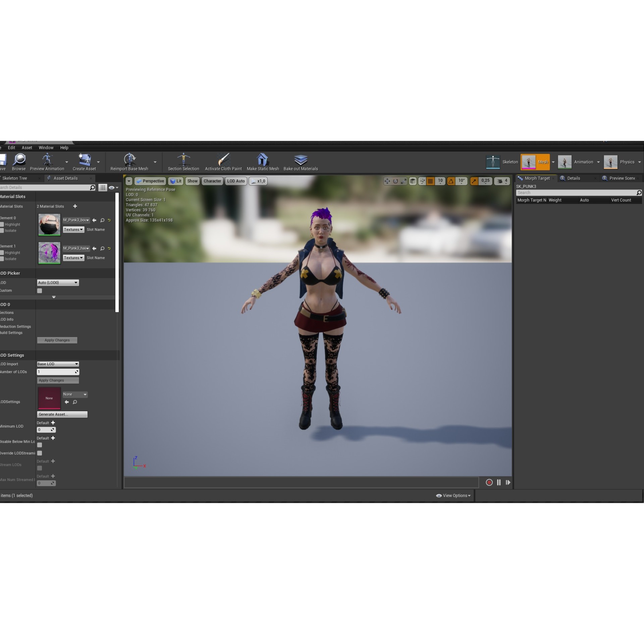Open the Help menu
The height and width of the screenshot is (644, 644).
(x=64, y=148)
